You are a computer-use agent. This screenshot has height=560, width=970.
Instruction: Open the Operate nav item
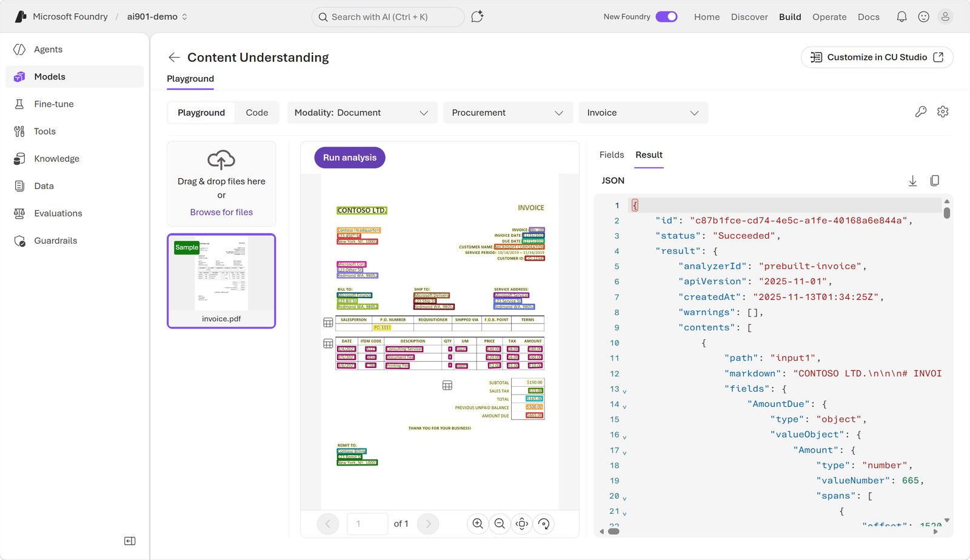[829, 17]
